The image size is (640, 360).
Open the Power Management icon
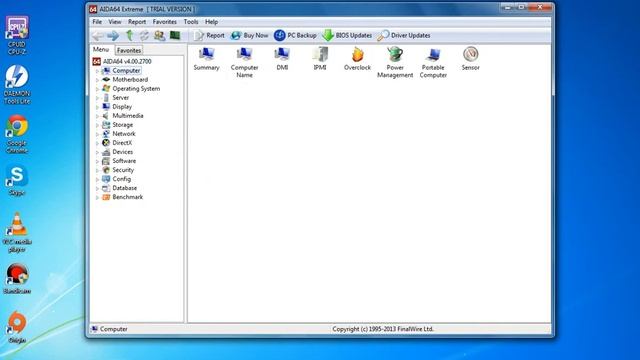click(395, 62)
